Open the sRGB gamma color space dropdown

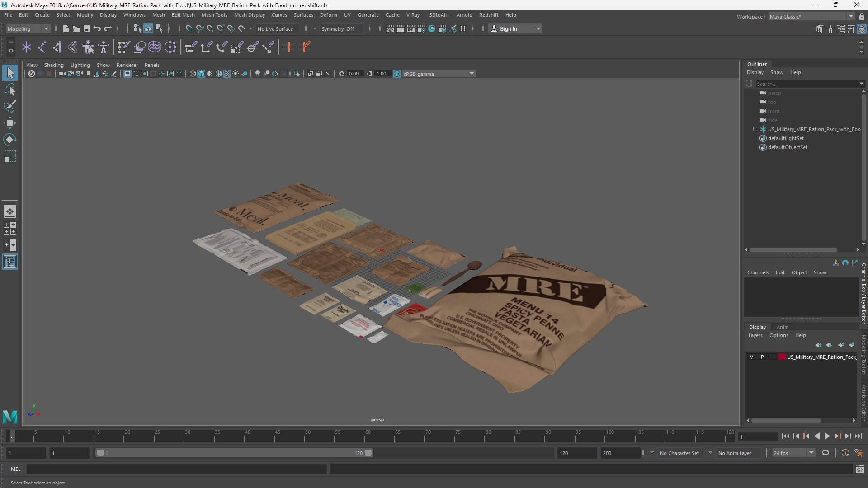(439, 74)
